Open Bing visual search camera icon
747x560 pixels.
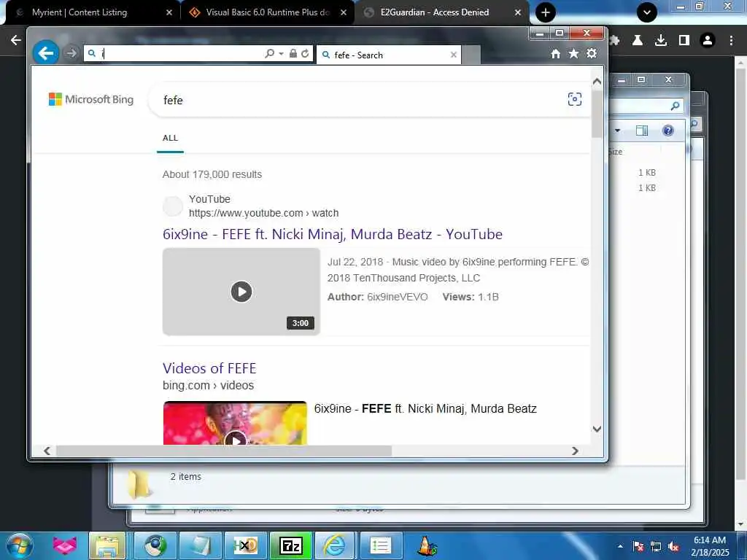tap(575, 99)
